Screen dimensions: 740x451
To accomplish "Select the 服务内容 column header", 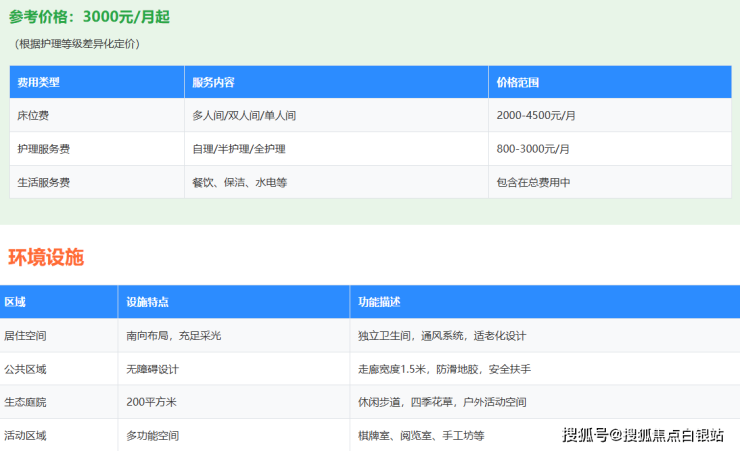I will pyautogui.click(x=213, y=82).
